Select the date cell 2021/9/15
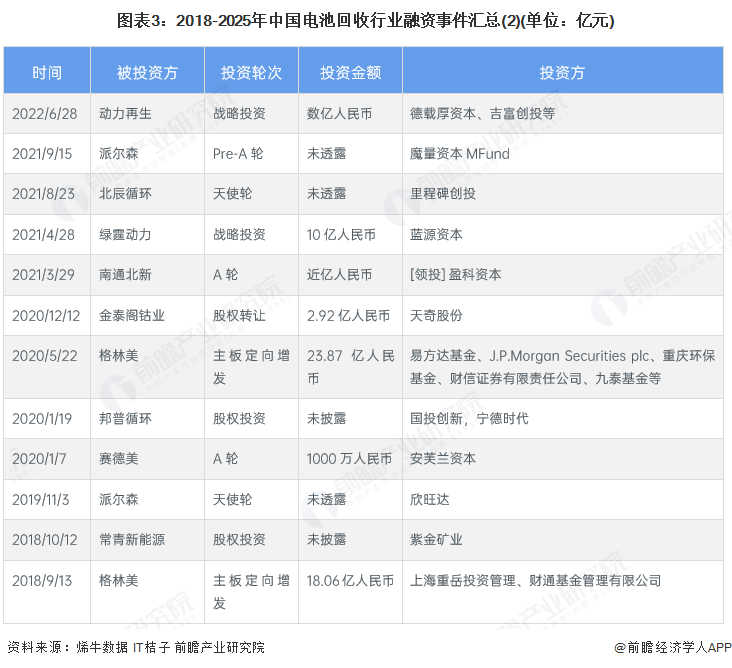 pos(47,154)
